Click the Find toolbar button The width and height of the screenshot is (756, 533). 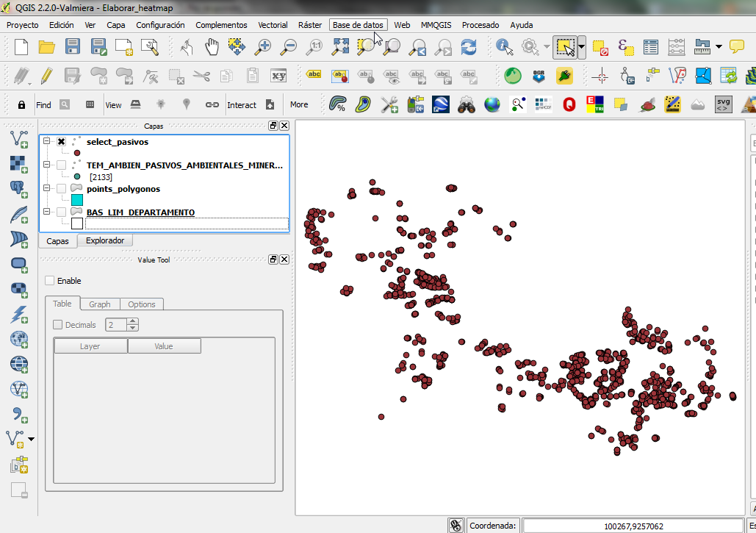pos(43,105)
